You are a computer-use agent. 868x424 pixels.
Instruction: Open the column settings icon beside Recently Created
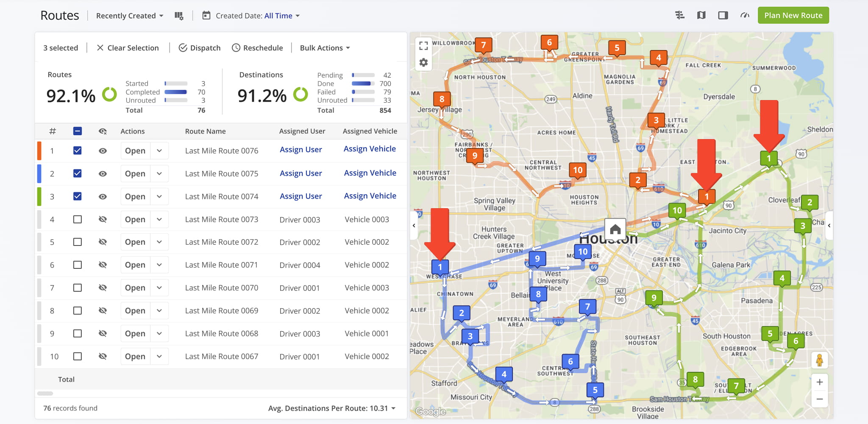179,16
